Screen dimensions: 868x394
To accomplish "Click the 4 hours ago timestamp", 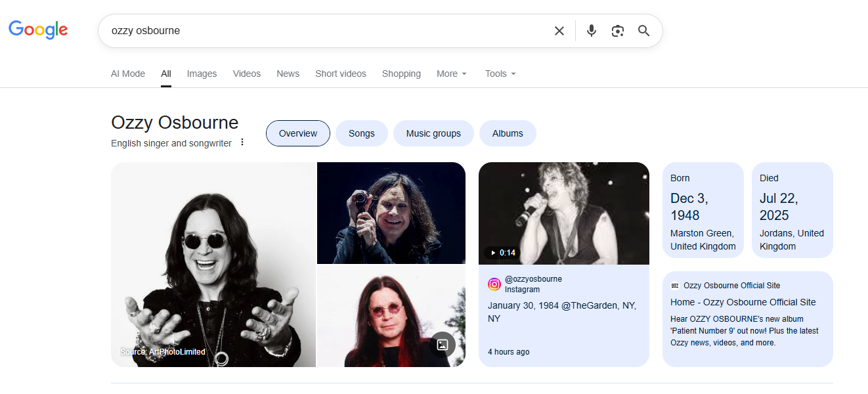I will [x=509, y=352].
